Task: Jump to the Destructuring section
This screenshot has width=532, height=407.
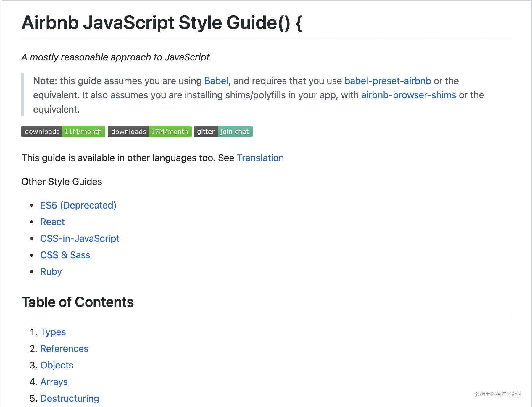Action: click(x=70, y=398)
